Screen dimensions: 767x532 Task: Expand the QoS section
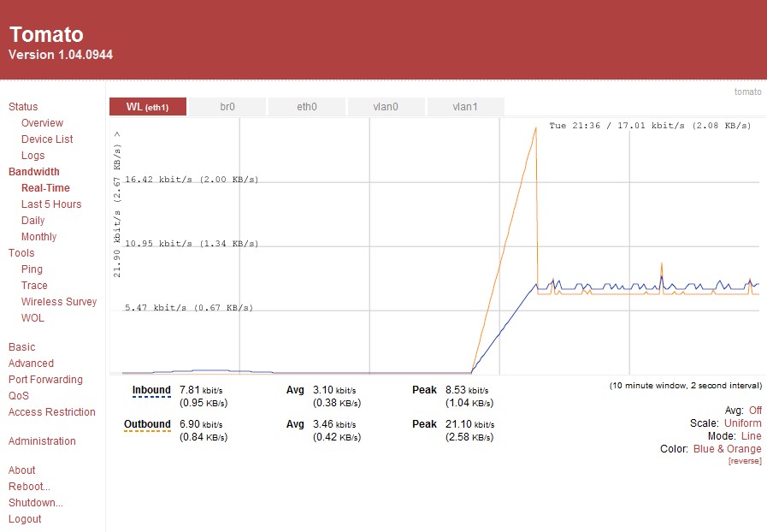[18, 396]
